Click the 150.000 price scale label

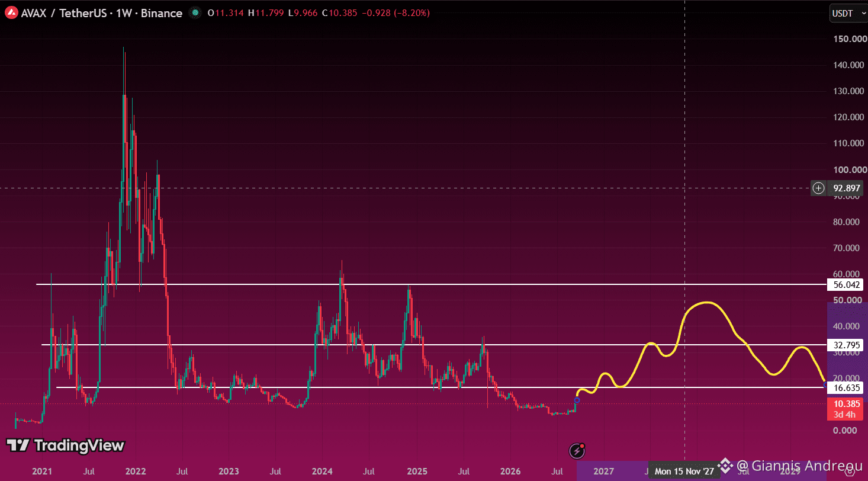846,39
